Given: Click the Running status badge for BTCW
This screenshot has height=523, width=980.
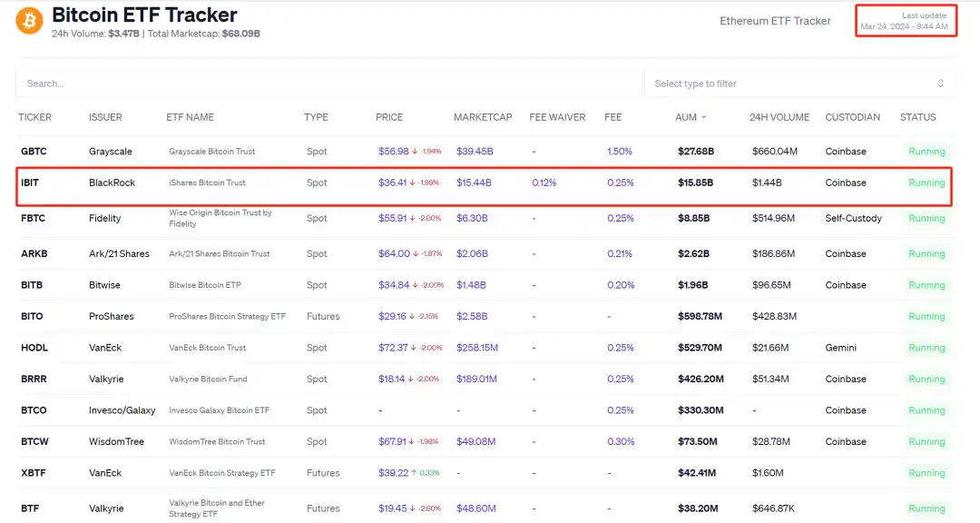Looking at the screenshot, I should pos(926,442).
